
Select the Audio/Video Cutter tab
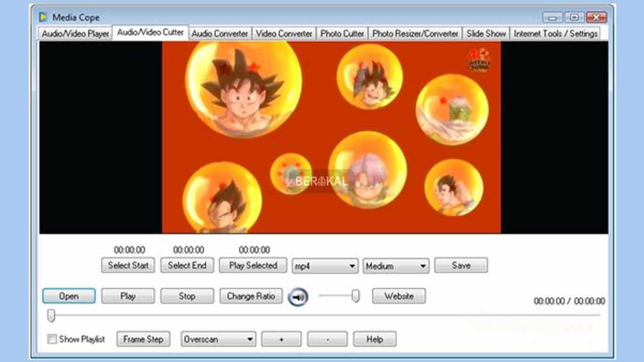(x=150, y=33)
